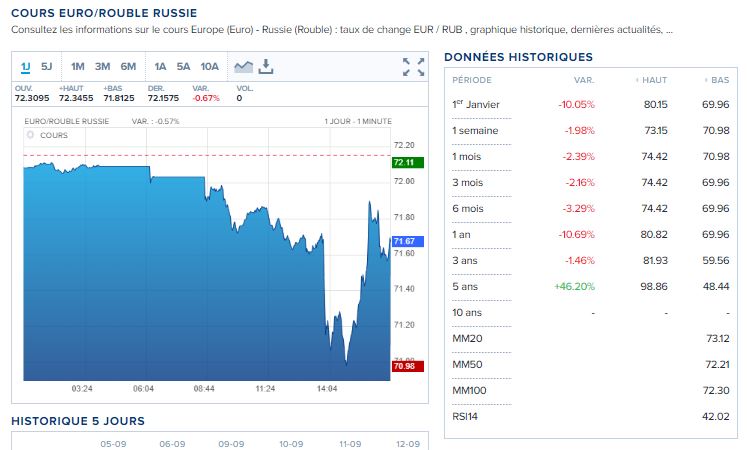
Task: Display the 5A chart period
Action: click(183, 67)
